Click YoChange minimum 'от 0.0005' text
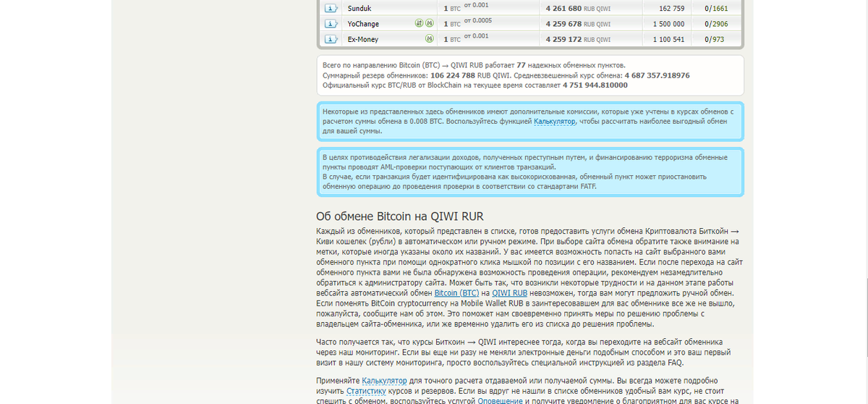The height and width of the screenshot is (404, 868). 478,20
